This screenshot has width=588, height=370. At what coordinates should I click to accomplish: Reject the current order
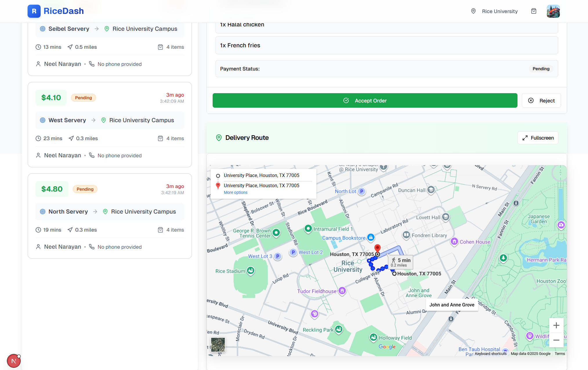tap(541, 100)
